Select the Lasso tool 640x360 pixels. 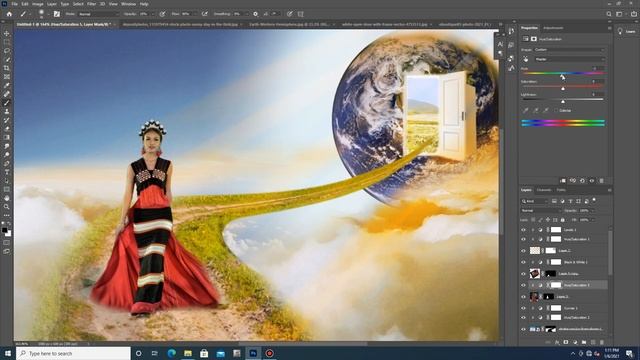pos(7,51)
